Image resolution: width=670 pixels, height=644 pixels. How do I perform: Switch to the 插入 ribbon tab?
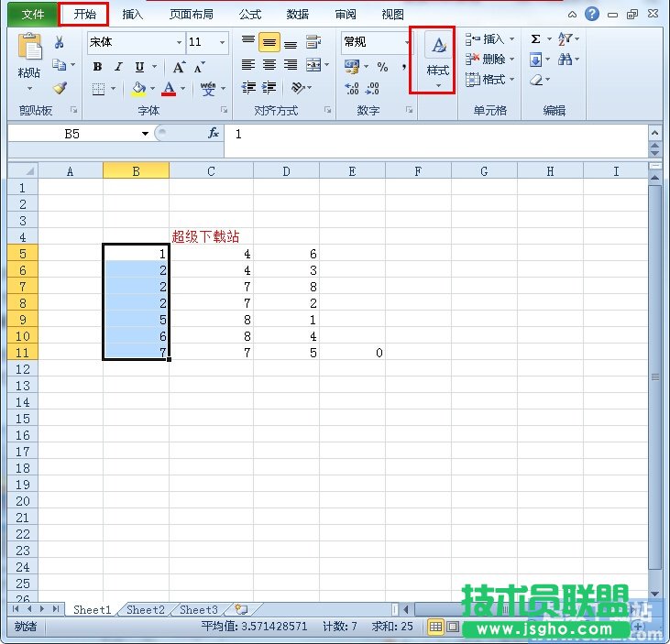[133, 15]
